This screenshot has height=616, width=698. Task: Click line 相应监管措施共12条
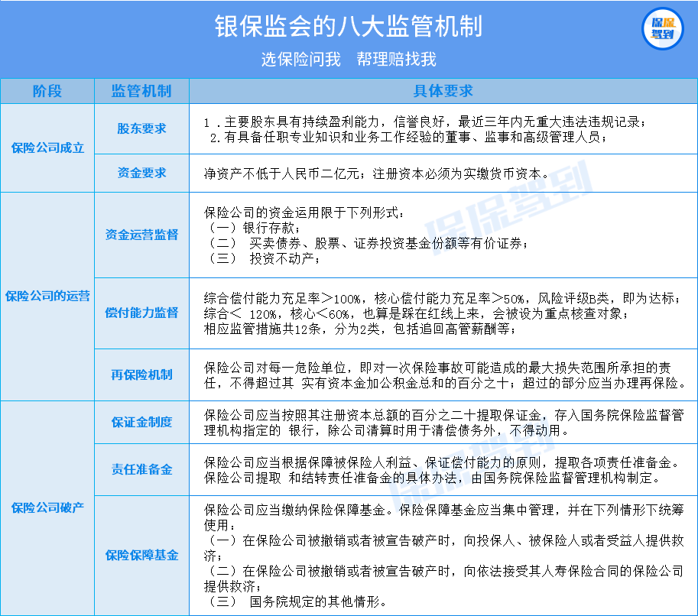tap(359, 329)
